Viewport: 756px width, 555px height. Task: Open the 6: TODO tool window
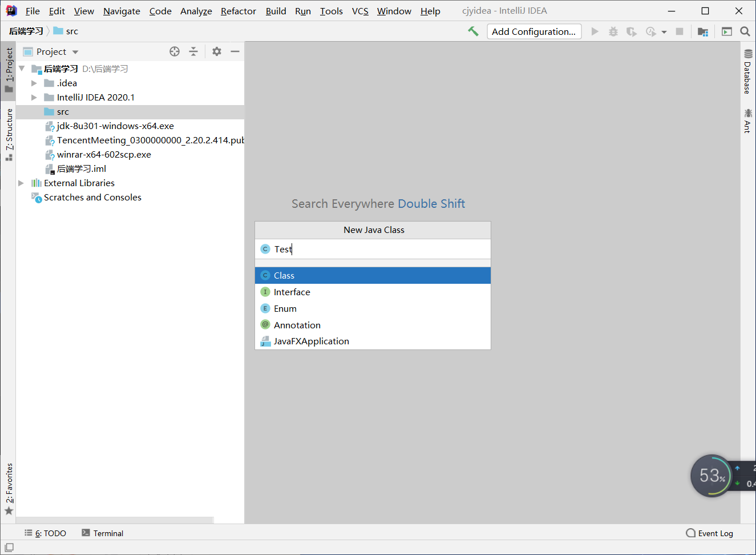[46, 533]
